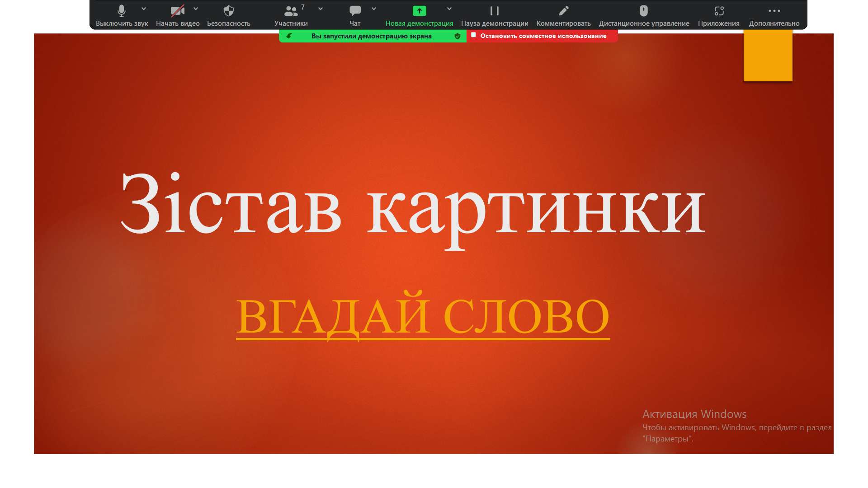Pause the screen share demonstration
This screenshot has height=488, width=868.
(495, 11)
